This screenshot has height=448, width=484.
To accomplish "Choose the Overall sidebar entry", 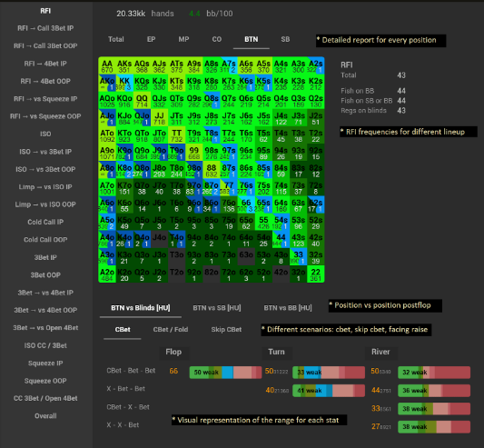I will pos(45,416).
